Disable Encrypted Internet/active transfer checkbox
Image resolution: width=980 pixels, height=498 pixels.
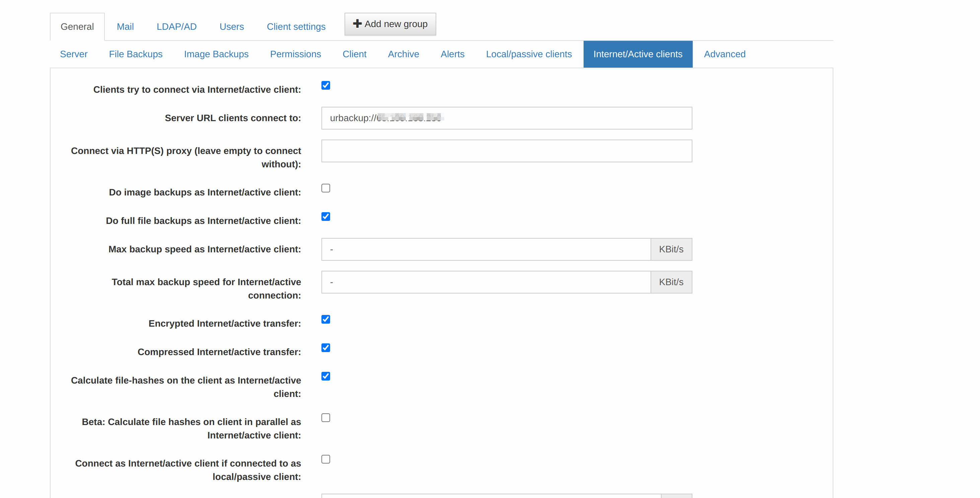(326, 319)
